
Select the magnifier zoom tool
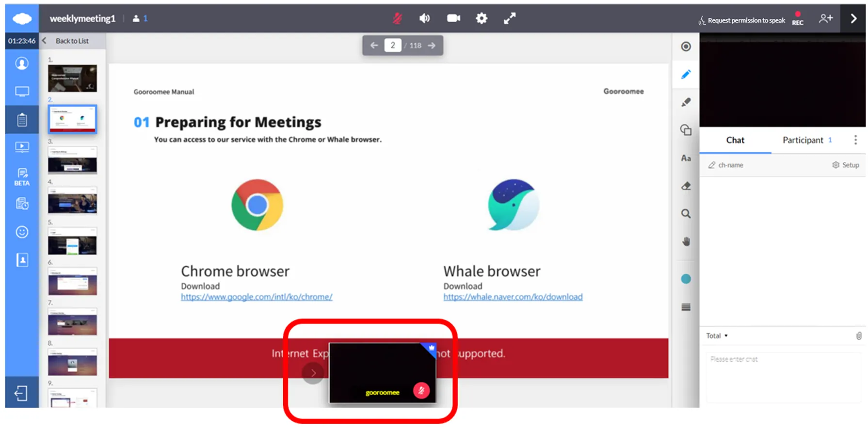coord(686,214)
